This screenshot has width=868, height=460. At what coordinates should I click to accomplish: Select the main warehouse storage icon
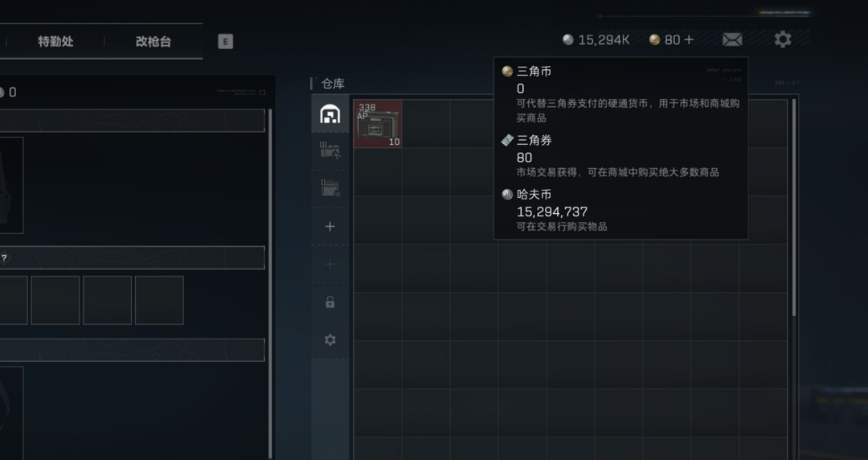click(330, 113)
